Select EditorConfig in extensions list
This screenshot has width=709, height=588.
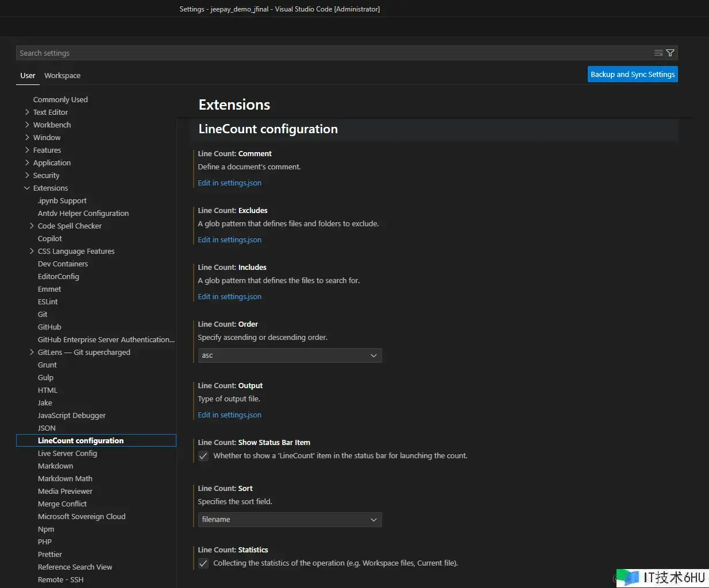[x=59, y=276]
